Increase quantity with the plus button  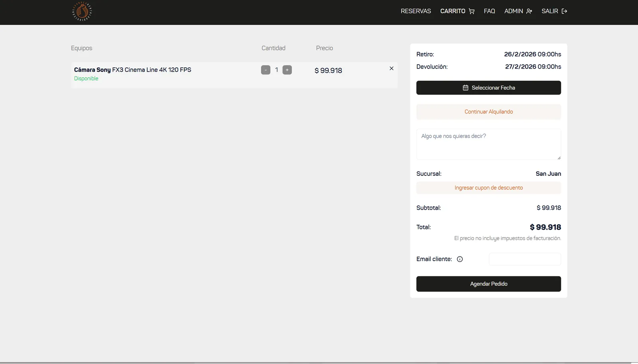click(x=287, y=70)
